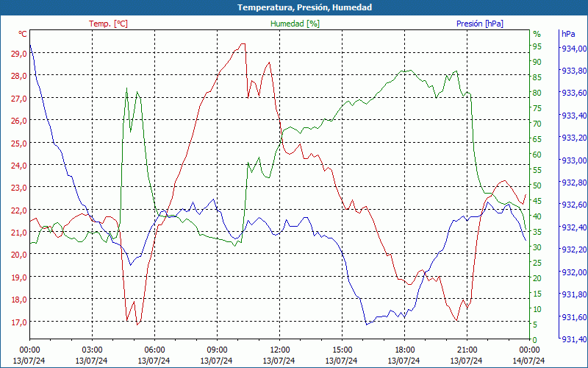Viewport: 588px width, 368px height.
Task: Click the 60 humidity axis value
Action: pyautogui.click(x=537, y=155)
